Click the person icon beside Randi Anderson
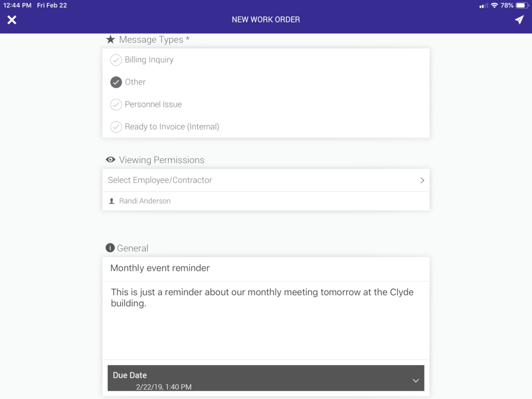532x399 pixels. (111, 201)
